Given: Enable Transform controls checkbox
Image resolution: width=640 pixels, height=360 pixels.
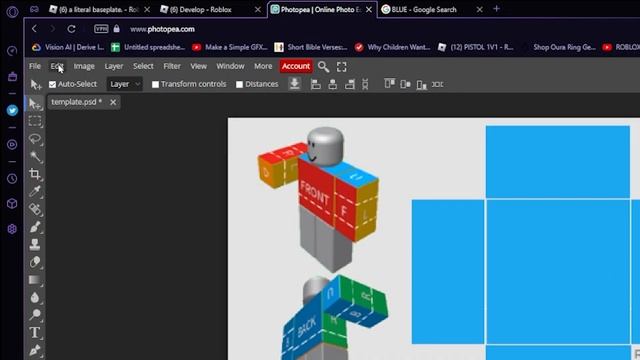Looking at the screenshot, I should (155, 84).
